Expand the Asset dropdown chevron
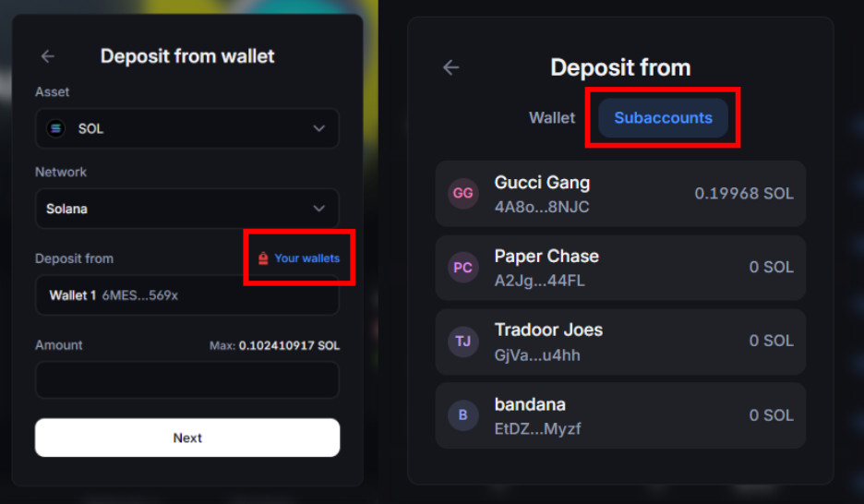The width and height of the screenshot is (864, 504). pos(319,129)
